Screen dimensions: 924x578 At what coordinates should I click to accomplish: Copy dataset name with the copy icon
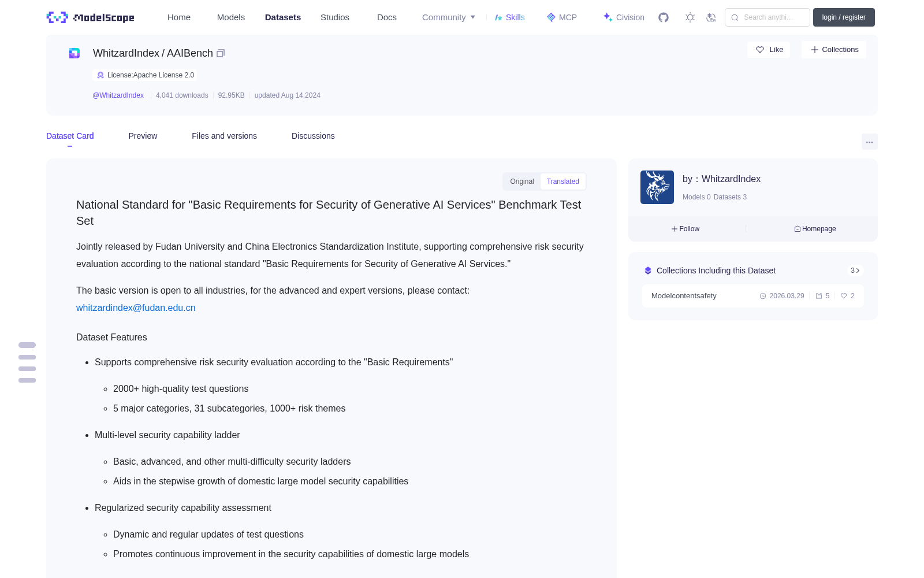coord(221,53)
